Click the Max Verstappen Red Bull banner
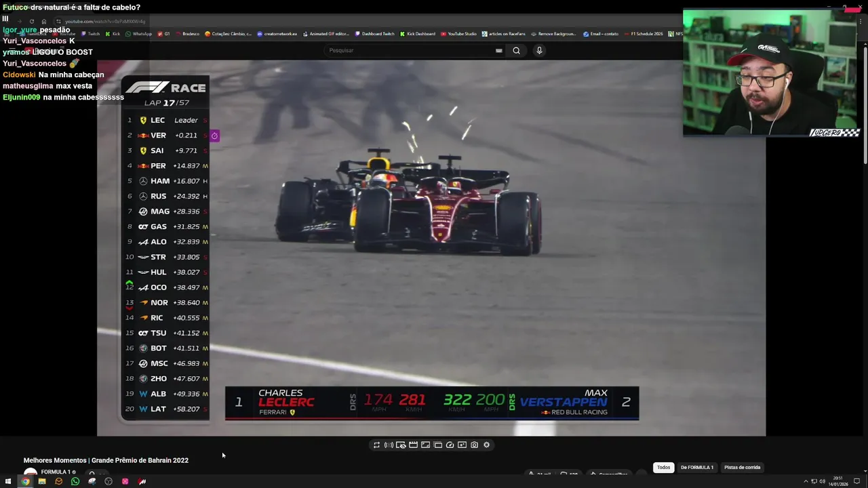 coord(575,403)
